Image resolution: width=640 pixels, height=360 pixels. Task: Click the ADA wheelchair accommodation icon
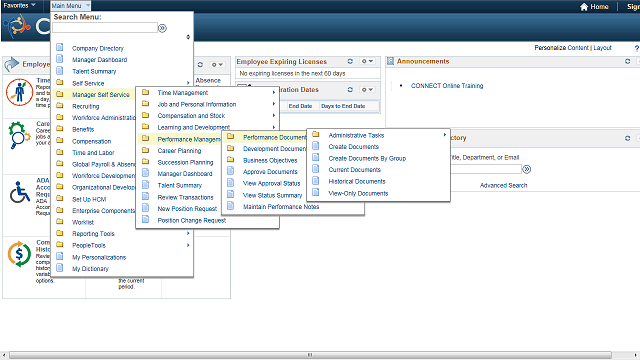coord(20,192)
